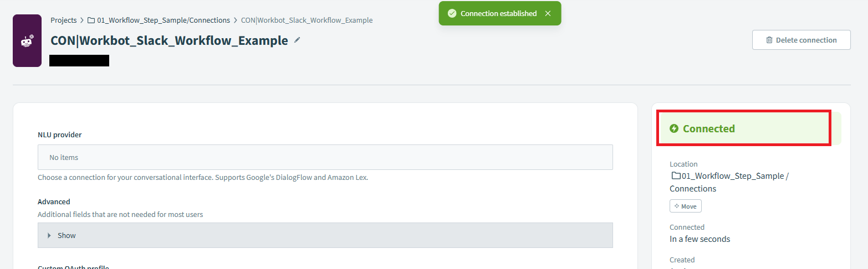Open 01_Workflow_Step_Sample/Connections breadcrumb
This screenshot has width=868, height=269.
[164, 20]
